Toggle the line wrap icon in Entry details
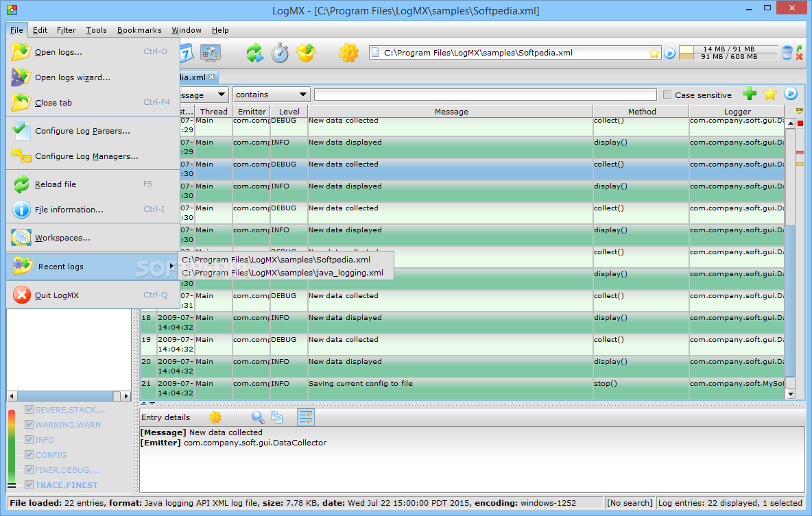The height and width of the screenshot is (516, 812). click(306, 417)
